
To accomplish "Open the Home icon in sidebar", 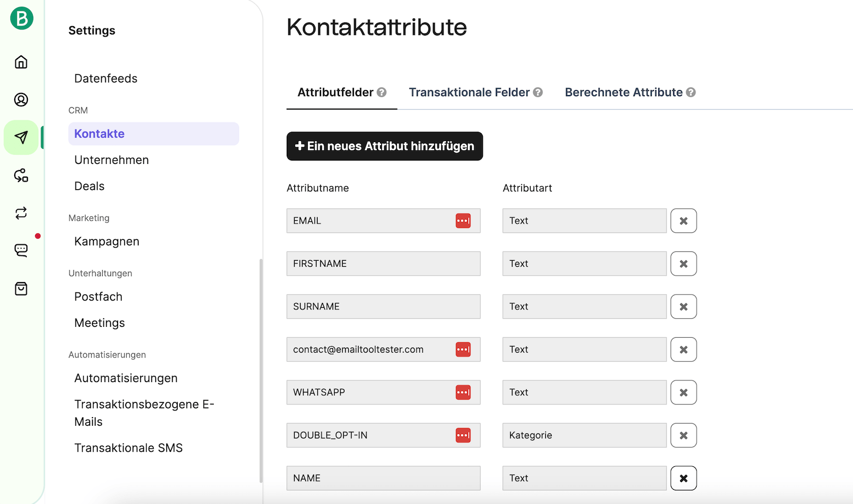I will pyautogui.click(x=21, y=62).
